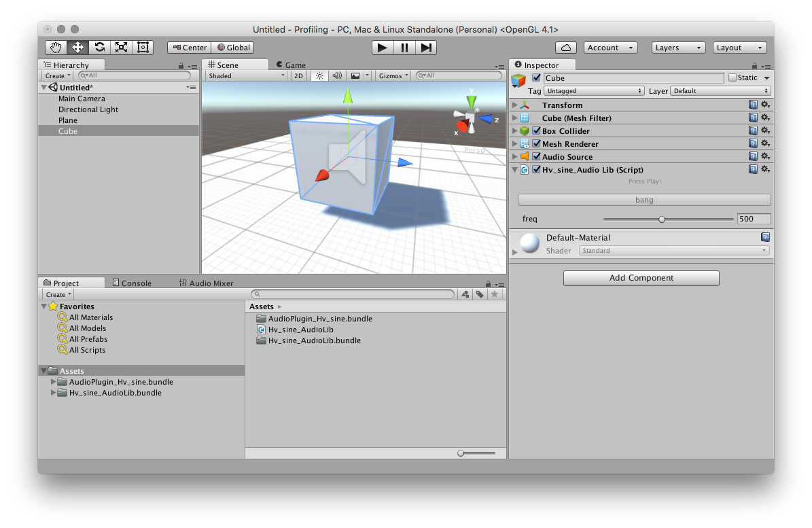Select the Scale tool
812x528 pixels.
(122, 48)
